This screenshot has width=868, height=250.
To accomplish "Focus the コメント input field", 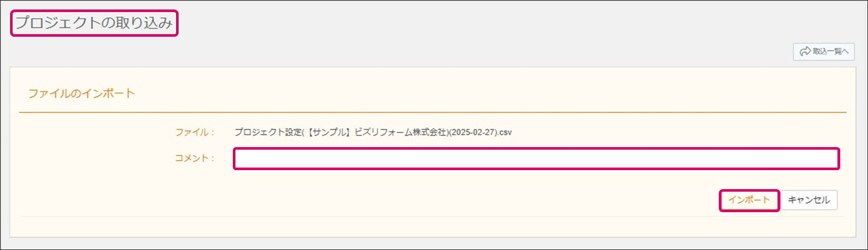I will 536,159.
